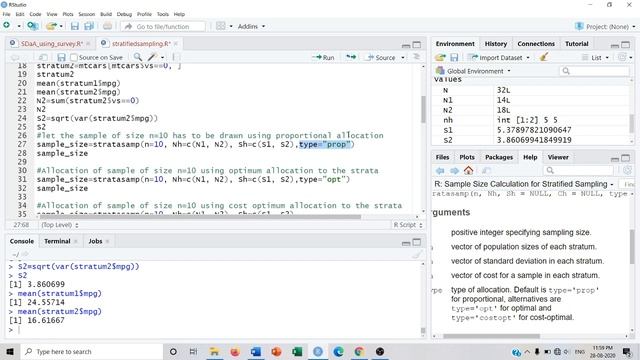Switch to Files tab

tap(442, 157)
